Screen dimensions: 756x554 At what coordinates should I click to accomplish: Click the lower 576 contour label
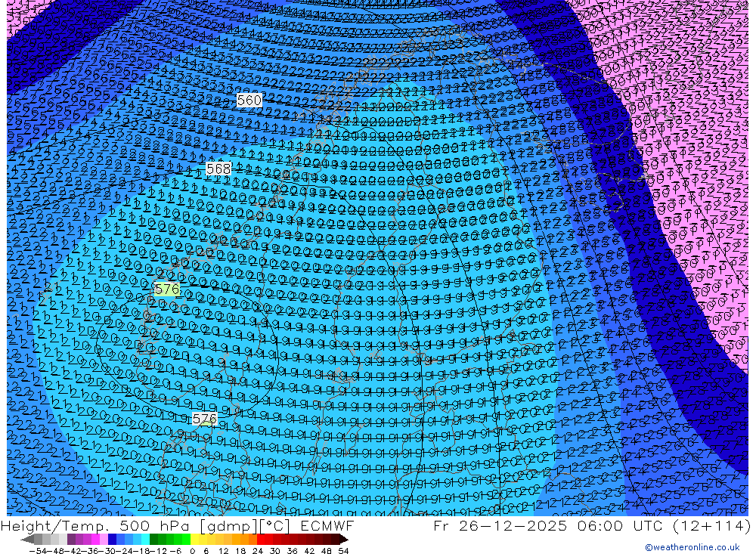point(204,419)
